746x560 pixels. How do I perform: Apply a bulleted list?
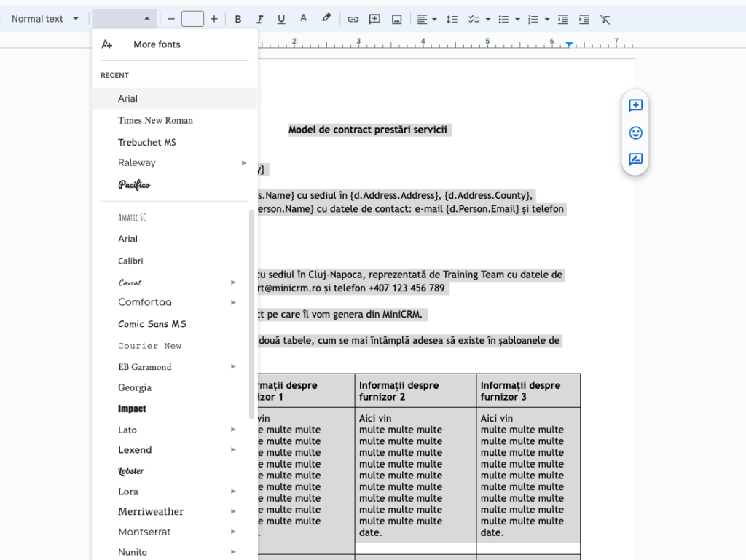tap(503, 20)
